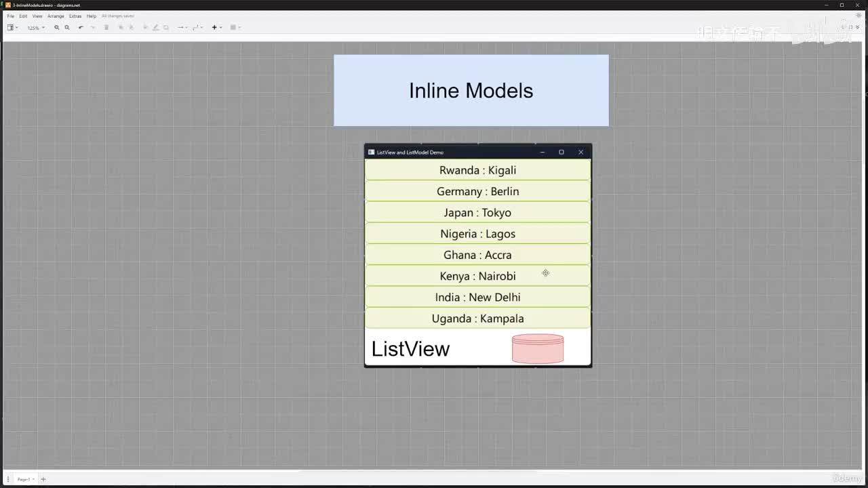This screenshot has width=868, height=488.
Task: Click the Uganda : Kampala row
Action: [477, 319]
